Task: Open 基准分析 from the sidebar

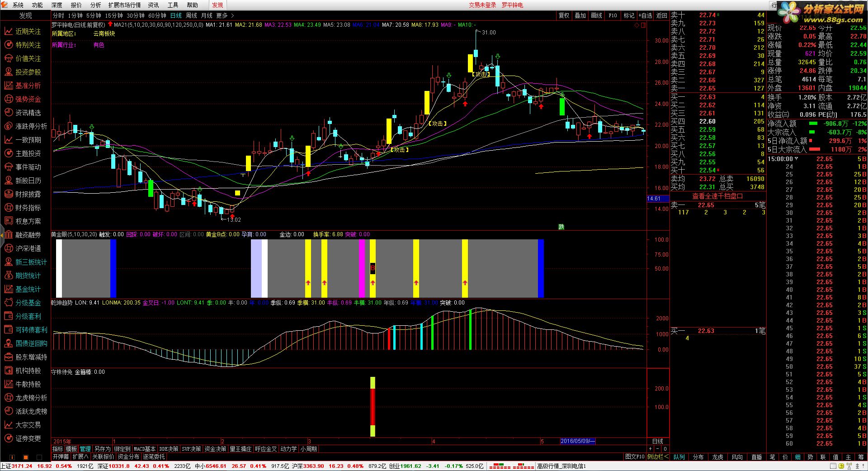Action: [23, 86]
